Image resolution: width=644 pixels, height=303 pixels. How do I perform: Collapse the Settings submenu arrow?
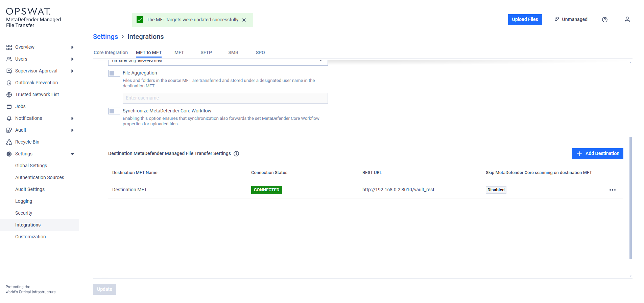pos(72,154)
